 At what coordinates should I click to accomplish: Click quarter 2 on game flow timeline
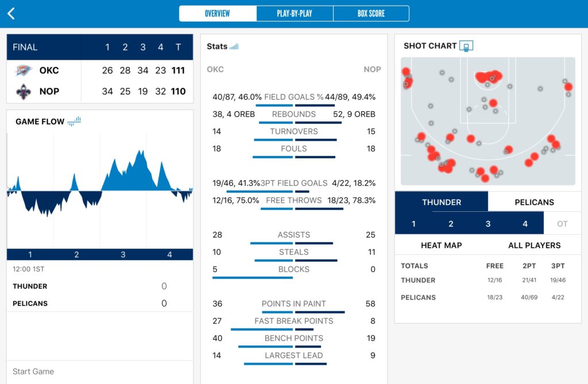click(76, 255)
